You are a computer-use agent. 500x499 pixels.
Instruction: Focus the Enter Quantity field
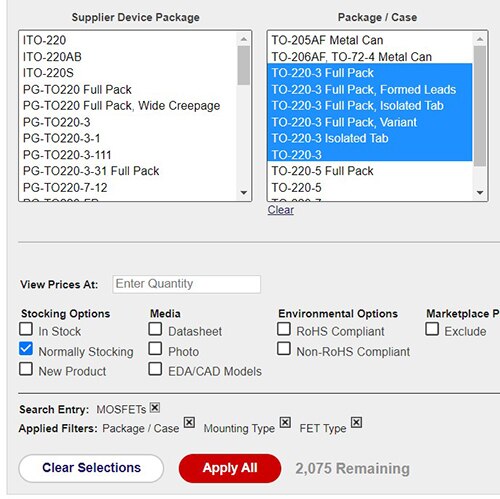(x=186, y=284)
